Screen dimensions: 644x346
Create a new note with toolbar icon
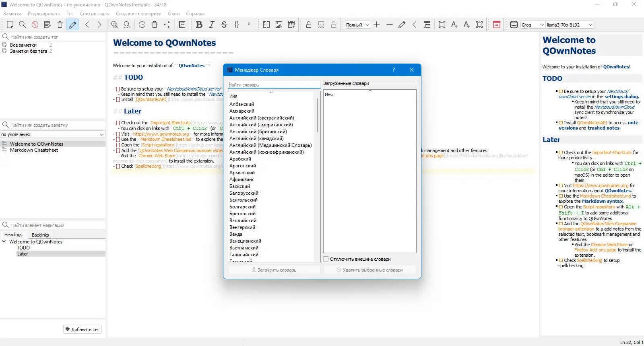point(10,25)
